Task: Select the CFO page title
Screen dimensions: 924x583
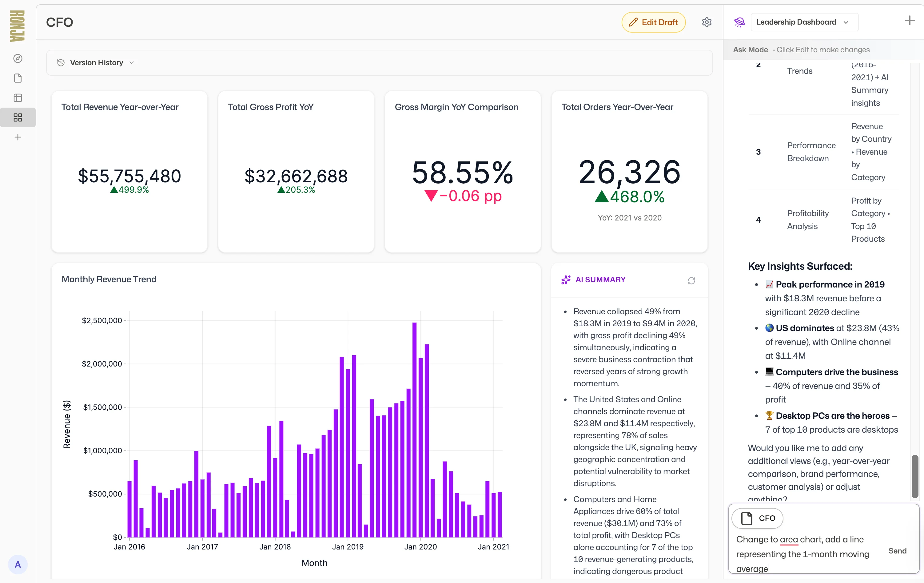Action: [59, 22]
